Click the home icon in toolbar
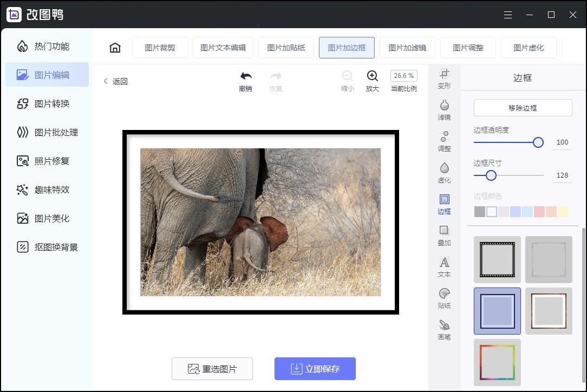This screenshot has height=392, width=587. point(115,48)
